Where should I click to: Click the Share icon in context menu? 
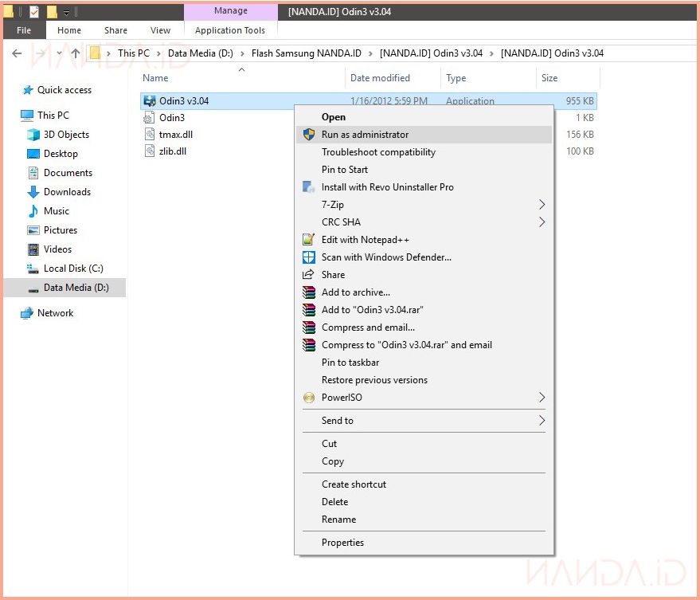click(309, 275)
